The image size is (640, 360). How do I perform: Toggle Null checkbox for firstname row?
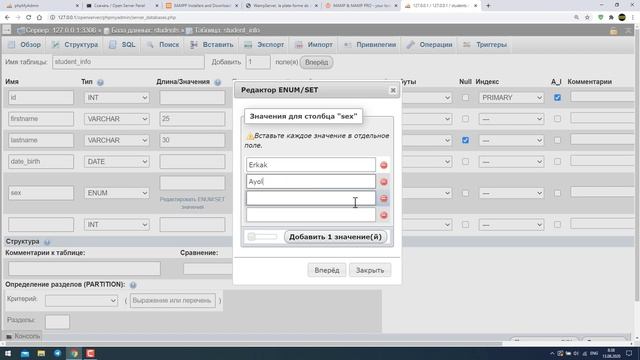(465, 119)
